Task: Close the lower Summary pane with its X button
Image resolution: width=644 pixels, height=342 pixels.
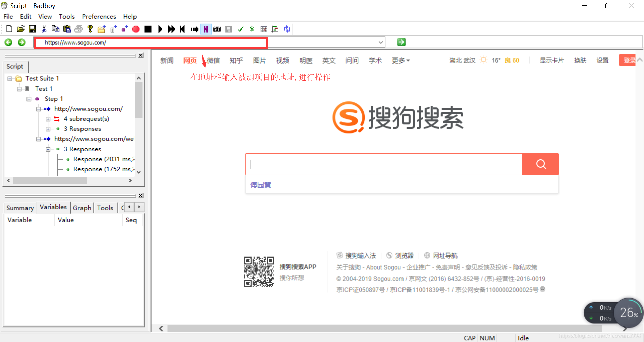Action: coord(141,195)
